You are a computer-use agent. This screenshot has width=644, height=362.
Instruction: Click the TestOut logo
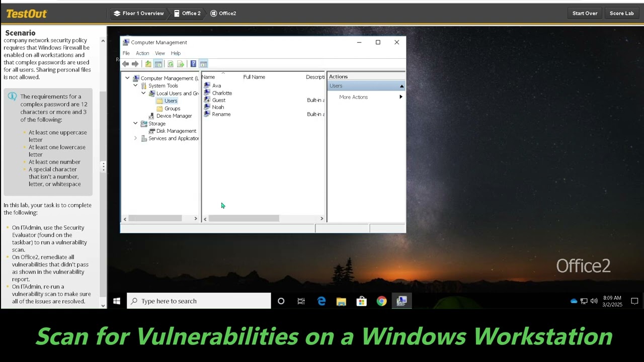click(x=27, y=14)
